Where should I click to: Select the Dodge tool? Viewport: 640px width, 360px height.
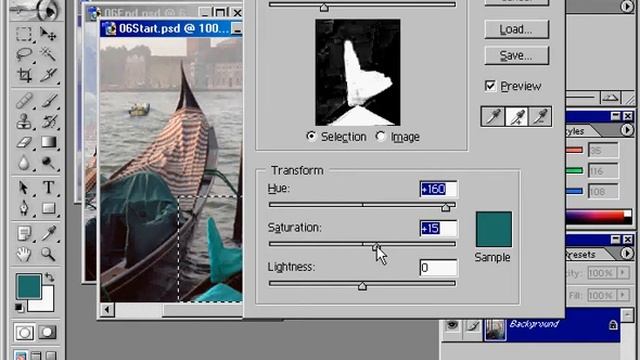pos(48,162)
